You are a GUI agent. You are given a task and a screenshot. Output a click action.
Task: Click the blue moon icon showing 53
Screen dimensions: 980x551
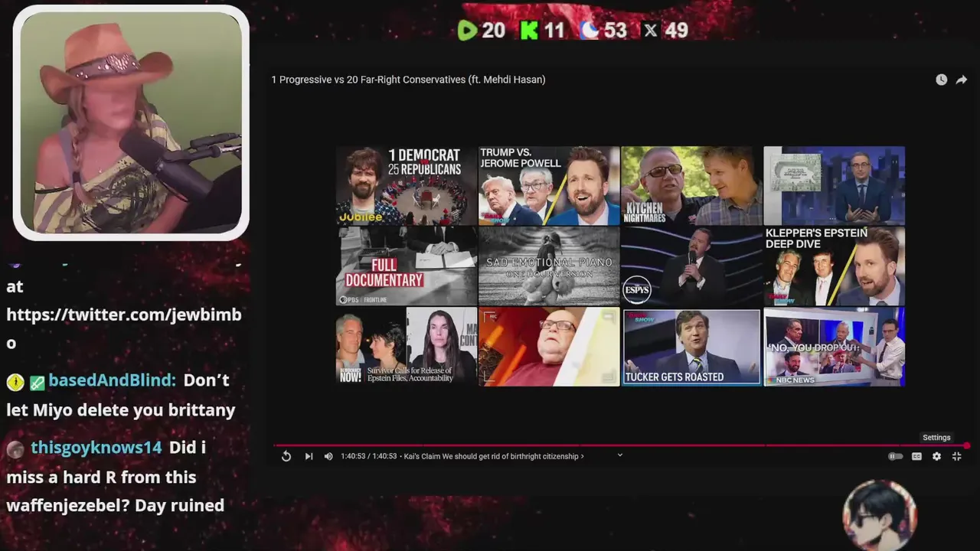click(590, 31)
